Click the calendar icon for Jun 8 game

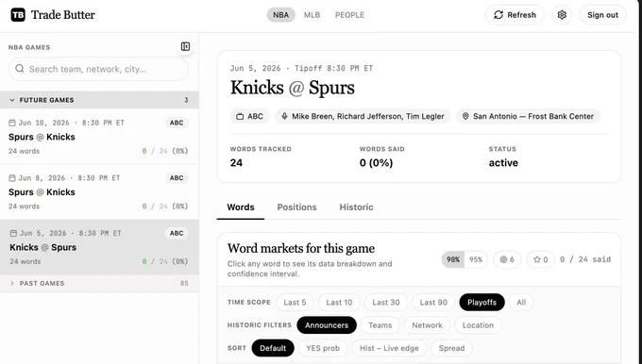pos(12,178)
